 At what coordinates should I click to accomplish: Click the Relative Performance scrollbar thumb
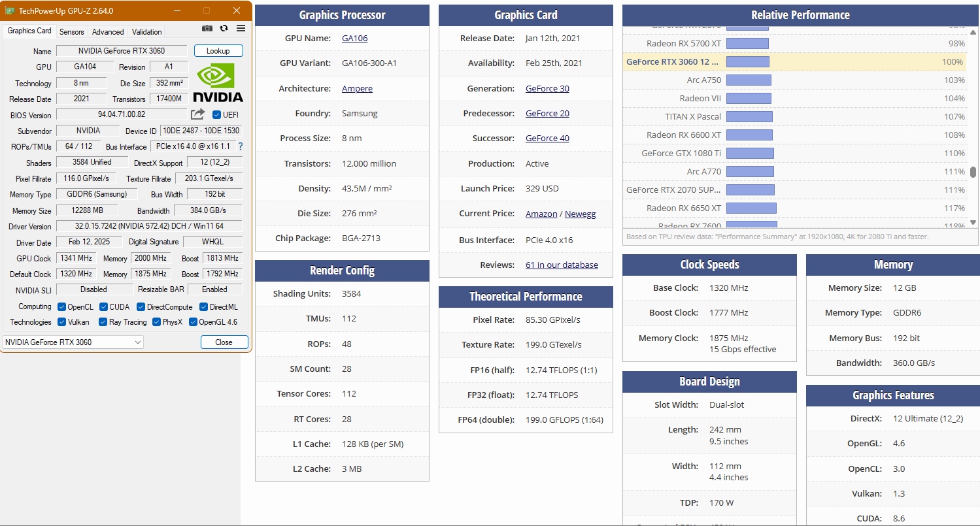click(x=973, y=172)
